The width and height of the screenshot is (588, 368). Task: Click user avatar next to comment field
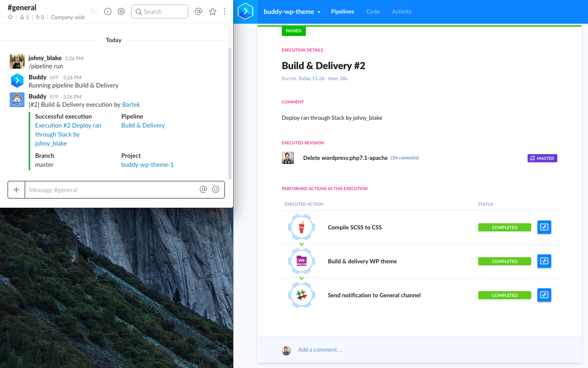coord(286,350)
